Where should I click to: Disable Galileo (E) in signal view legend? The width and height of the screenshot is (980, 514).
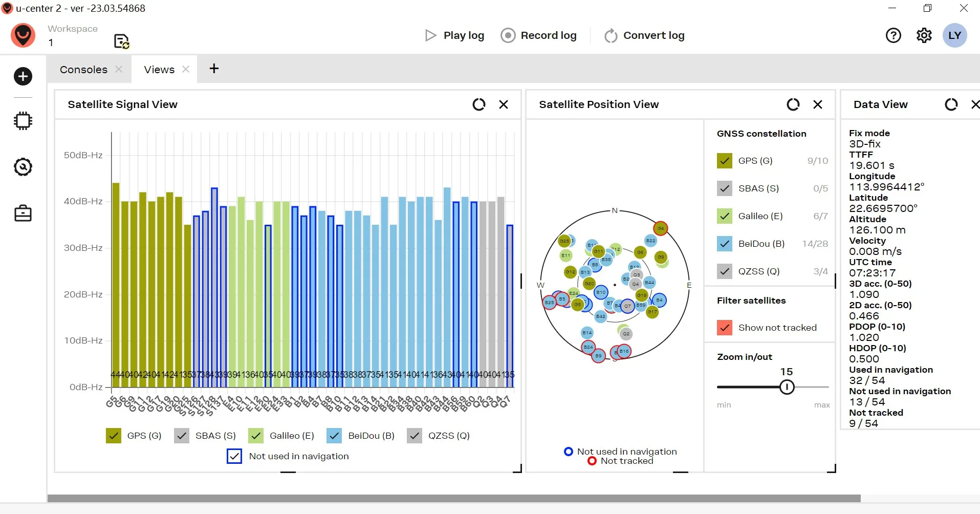click(255, 436)
